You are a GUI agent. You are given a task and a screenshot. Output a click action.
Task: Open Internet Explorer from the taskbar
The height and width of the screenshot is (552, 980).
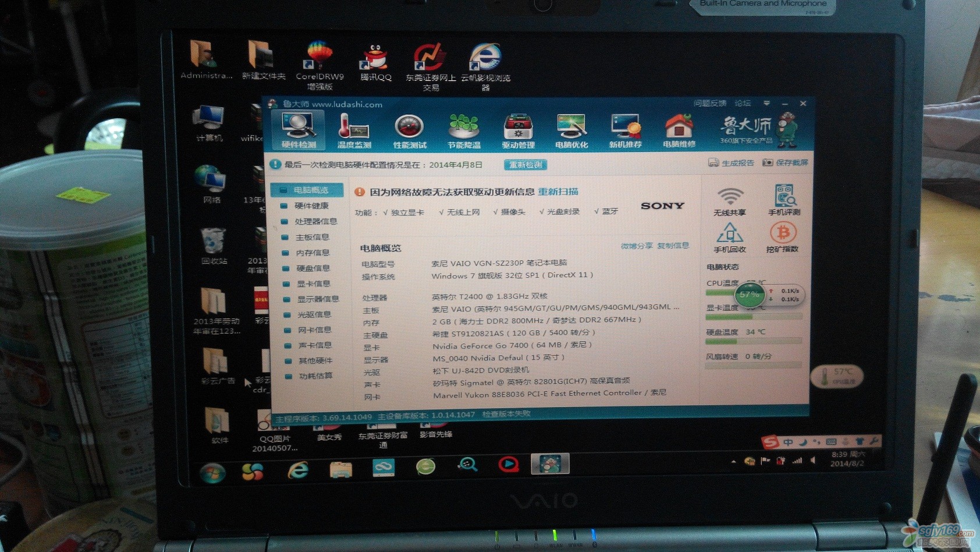pyautogui.click(x=297, y=470)
